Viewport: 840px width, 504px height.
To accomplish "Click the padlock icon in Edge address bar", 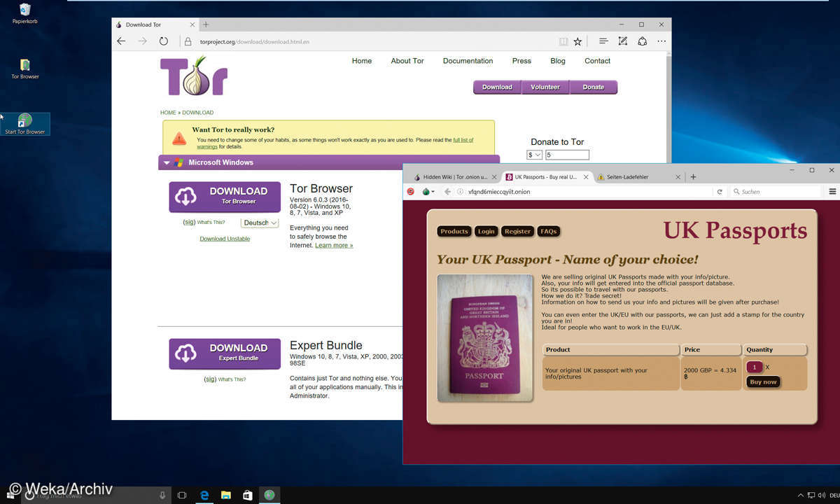I will 188,41.
